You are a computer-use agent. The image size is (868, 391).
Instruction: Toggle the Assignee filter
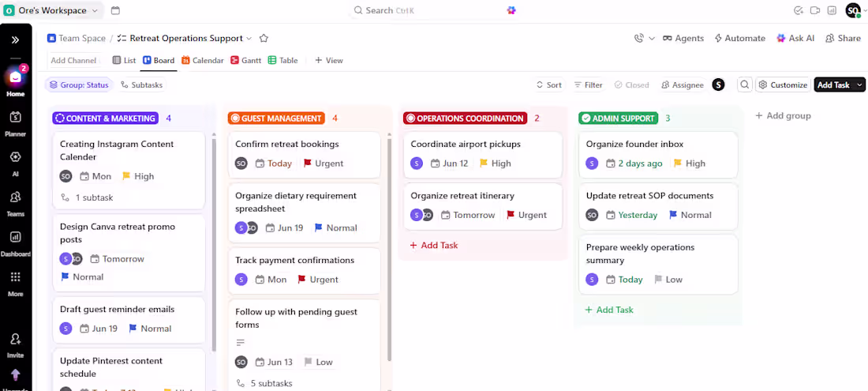click(682, 85)
